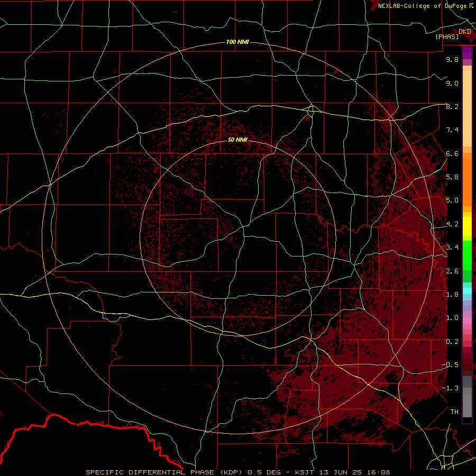Viewport: 476px width, 476px height.
Task: Click the [PHAS] label above the scale
Action: [x=447, y=37]
